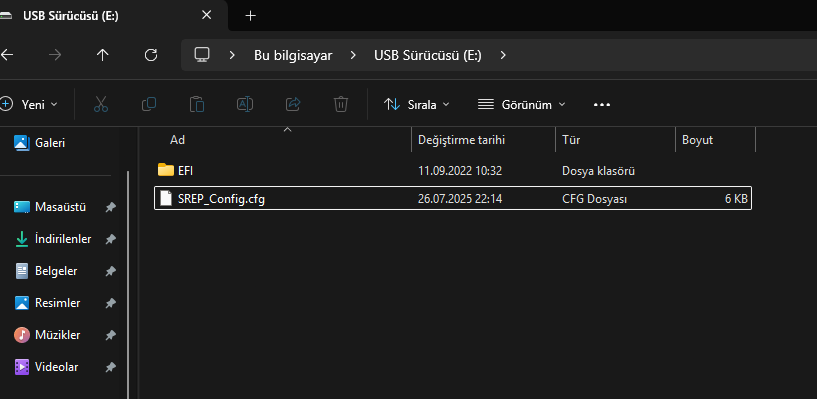The image size is (817, 399).
Task: Select the SREP_Config.cfg file name
Action: 221,198
